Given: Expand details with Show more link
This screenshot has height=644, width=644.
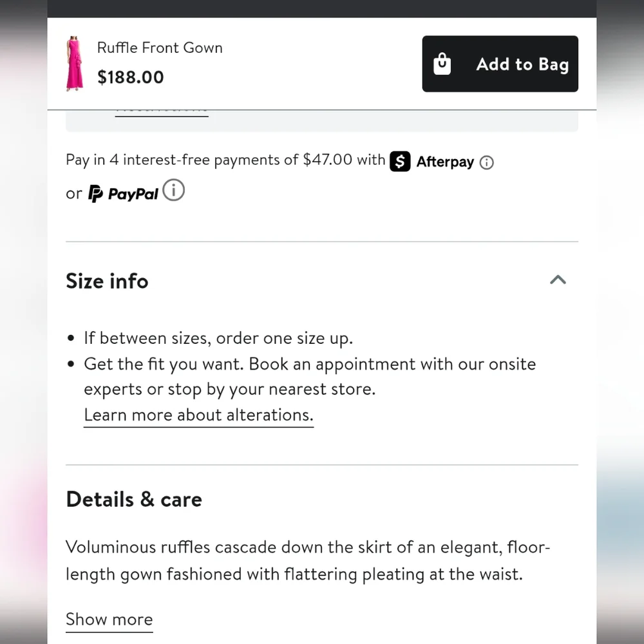Looking at the screenshot, I should [109, 620].
